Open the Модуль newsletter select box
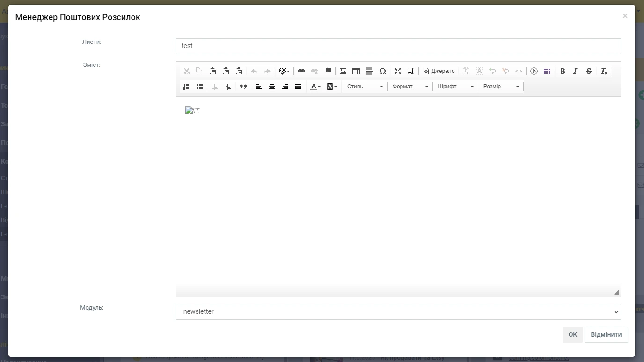 pos(398,311)
